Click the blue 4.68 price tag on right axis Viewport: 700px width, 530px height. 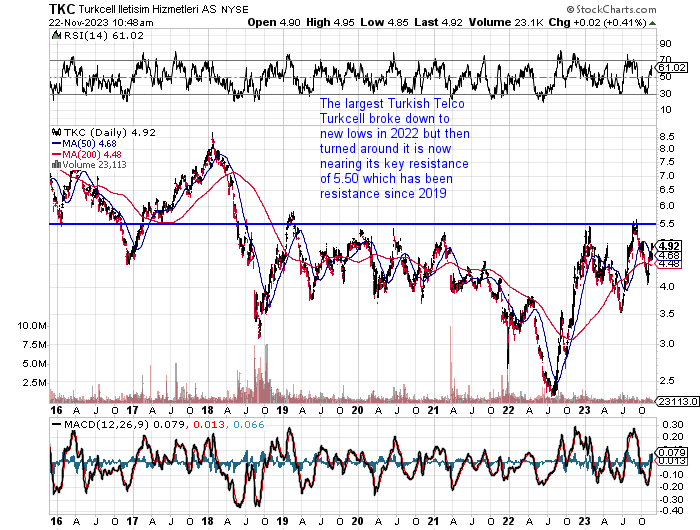click(669, 255)
